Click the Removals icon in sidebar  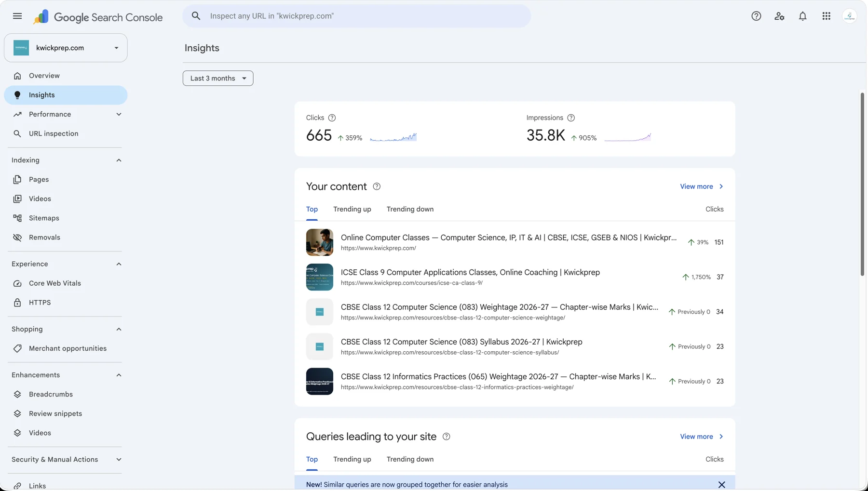[x=17, y=237]
